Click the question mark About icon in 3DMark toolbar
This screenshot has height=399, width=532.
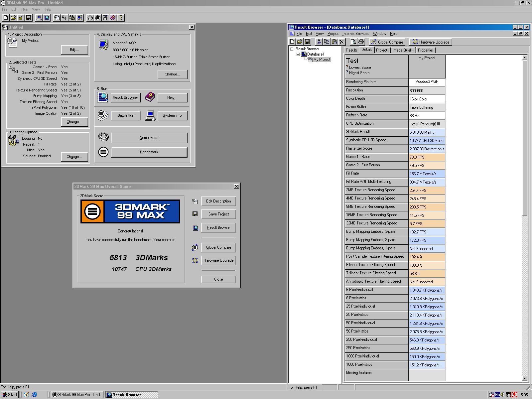(121, 18)
